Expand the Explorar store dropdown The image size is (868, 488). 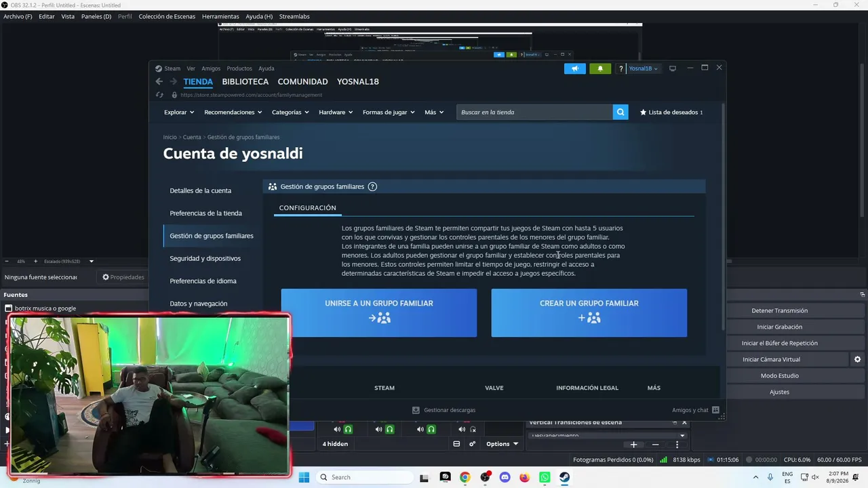[179, 113]
